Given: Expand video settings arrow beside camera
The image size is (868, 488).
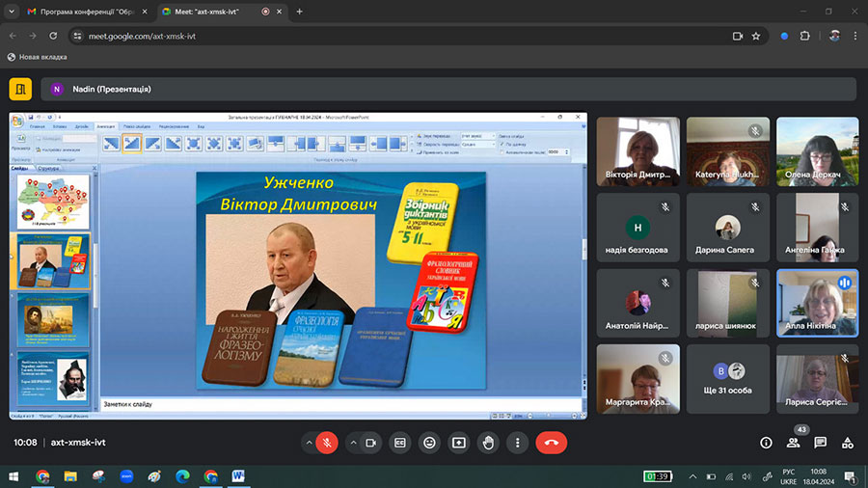Looking at the screenshot, I should [x=352, y=443].
